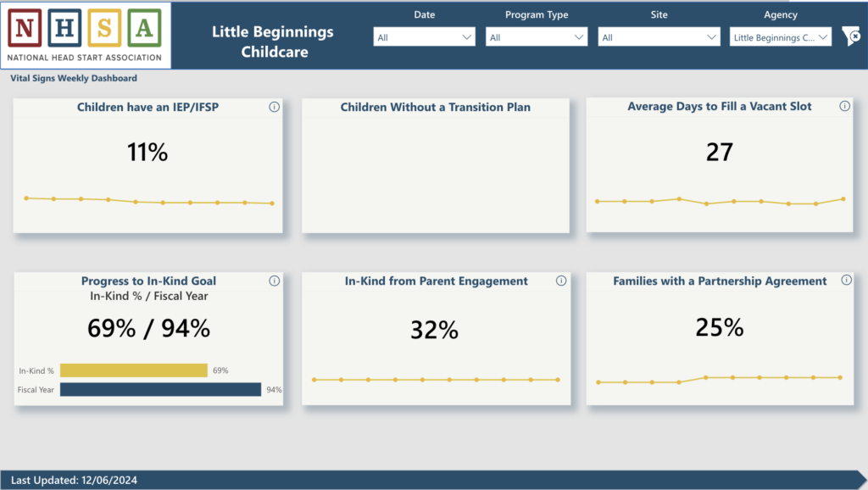868x490 pixels.
Task: Expand the Program Type dropdown
Action: [537, 37]
